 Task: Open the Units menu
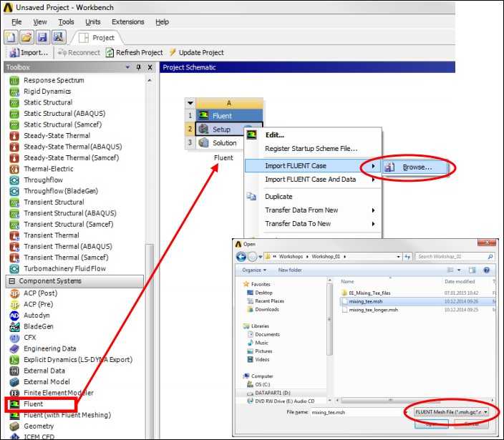(93, 22)
